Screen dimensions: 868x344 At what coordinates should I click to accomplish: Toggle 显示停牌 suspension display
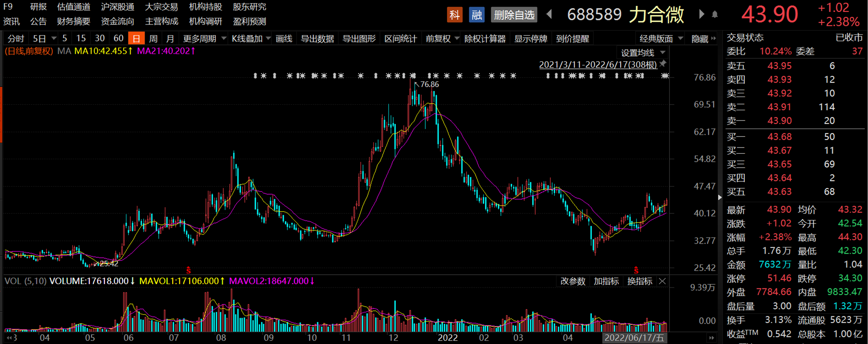(531, 39)
